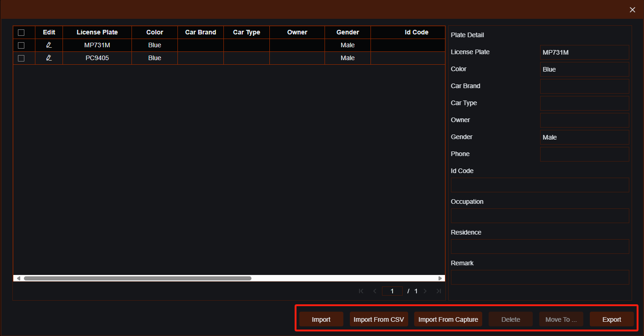This screenshot has width=644, height=336.
Task: Go to the first page of results
Action: click(361, 291)
